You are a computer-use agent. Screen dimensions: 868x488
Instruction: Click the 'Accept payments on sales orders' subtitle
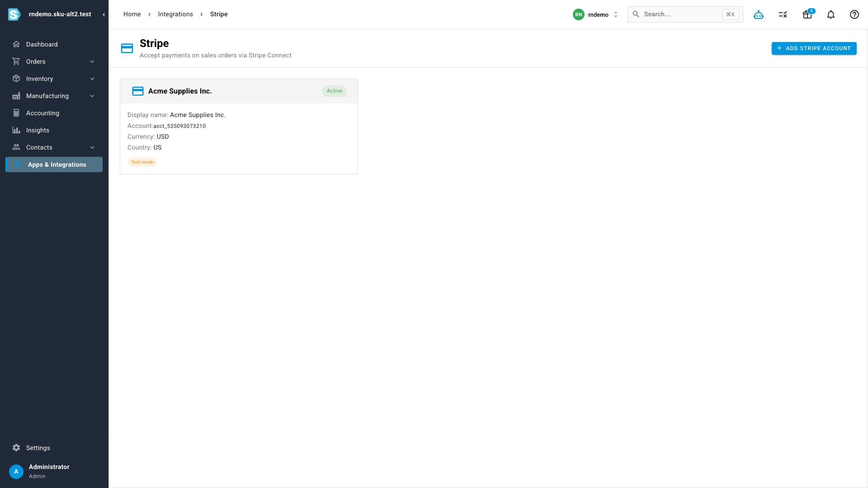tap(216, 56)
